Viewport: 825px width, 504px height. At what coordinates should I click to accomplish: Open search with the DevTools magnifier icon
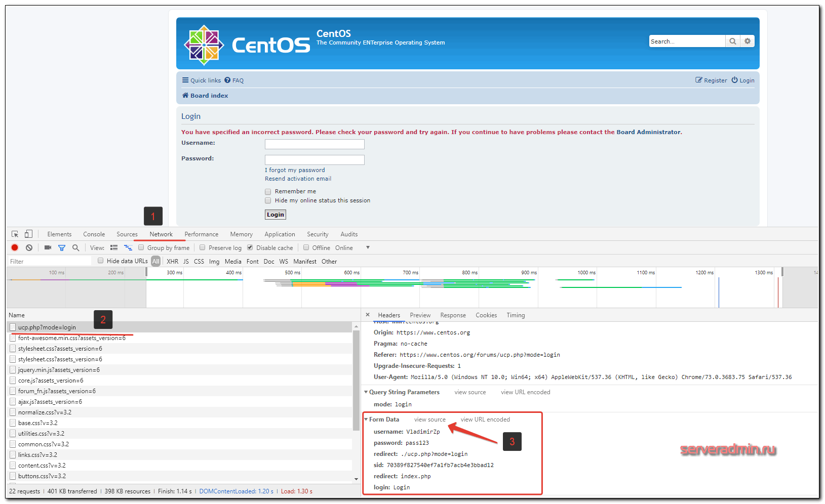coord(76,247)
